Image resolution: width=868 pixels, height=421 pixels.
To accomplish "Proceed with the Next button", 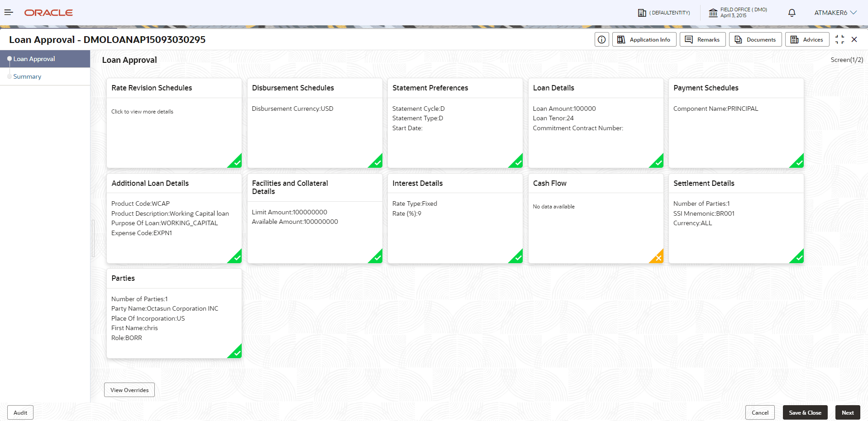I will [x=848, y=412].
